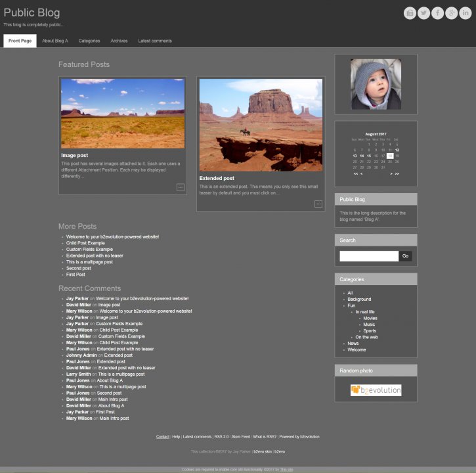The width and height of the screenshot is (476, 473).
Task: Click the Public Blog site title
Action: coord(32,12)
